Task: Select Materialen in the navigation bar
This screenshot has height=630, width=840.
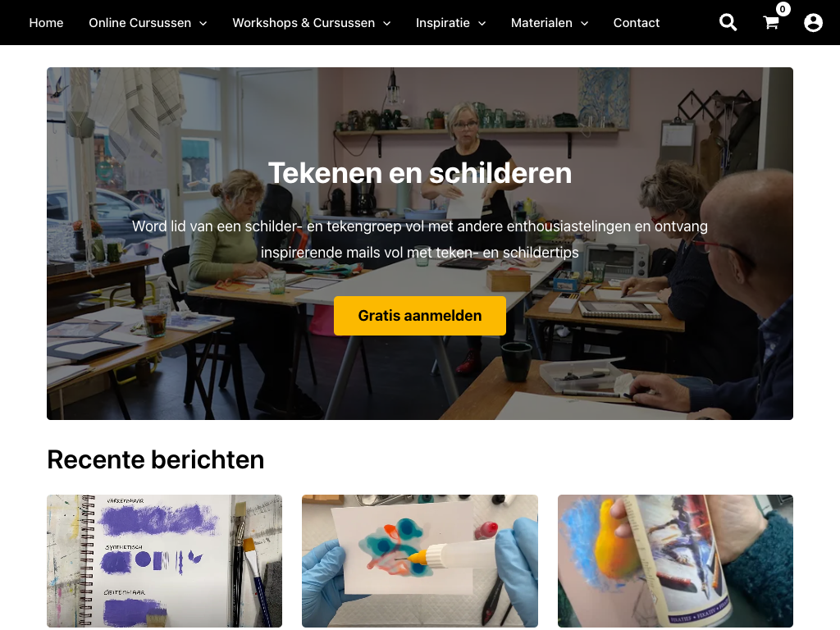Action: pos(541,22)
